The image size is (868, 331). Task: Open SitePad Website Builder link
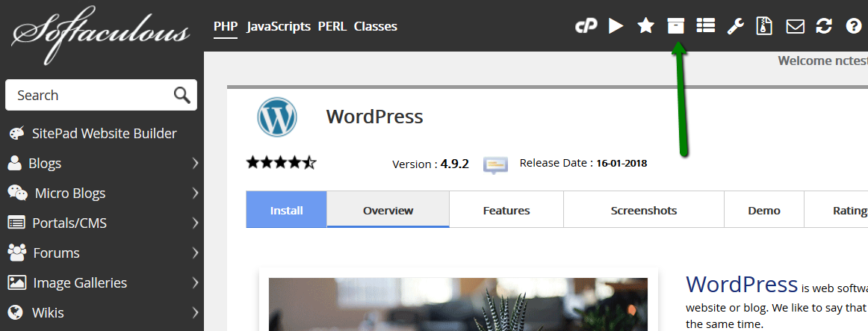tap(104, 134)
